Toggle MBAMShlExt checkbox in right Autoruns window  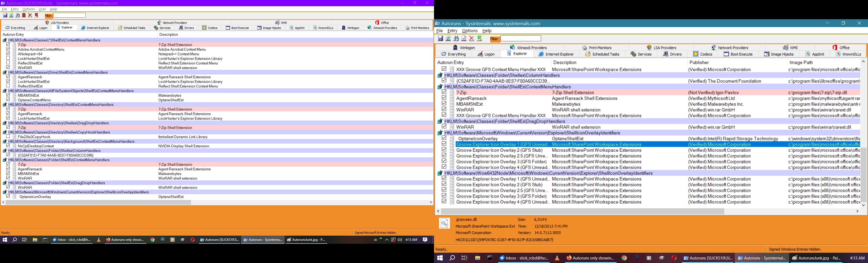pyautogui.click(x=444, y=103)
